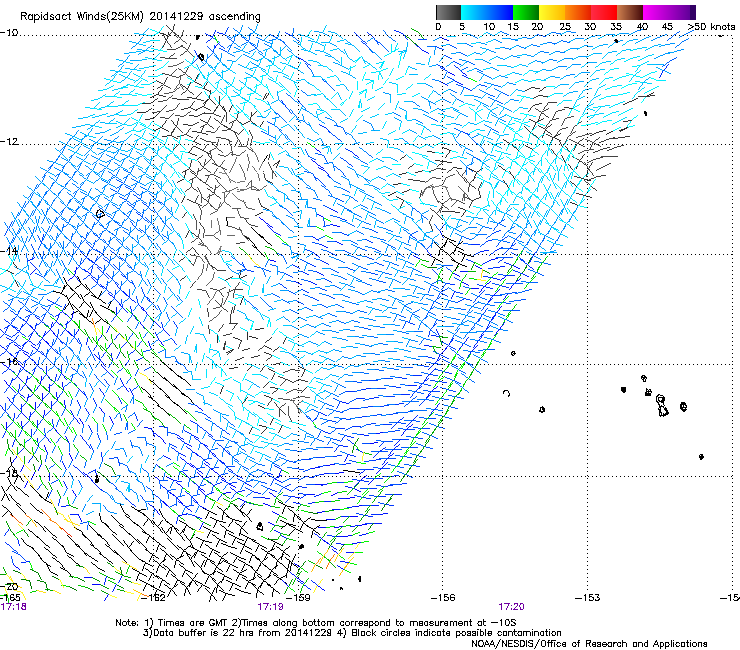
Task: Click the 'Rapidscat Winds(25KM) 20141229 ascending' title
Action: click(140, 17)
